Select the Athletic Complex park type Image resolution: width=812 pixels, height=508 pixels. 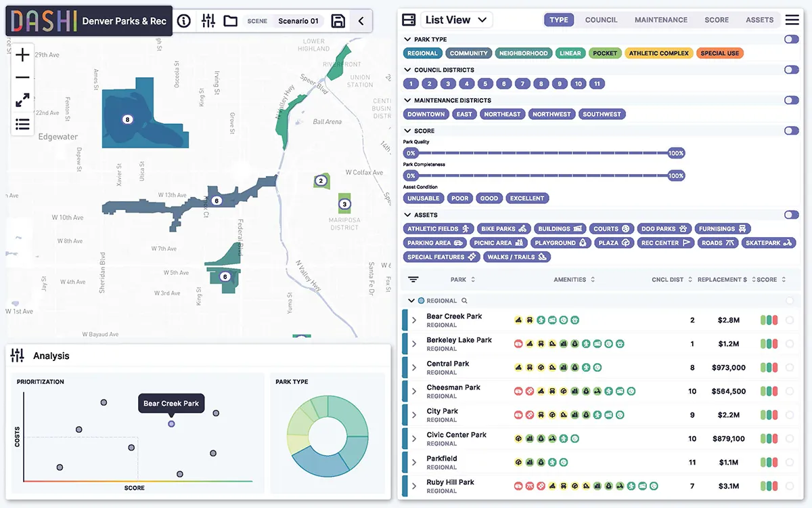pyautogui.click(x=658, y=53)
